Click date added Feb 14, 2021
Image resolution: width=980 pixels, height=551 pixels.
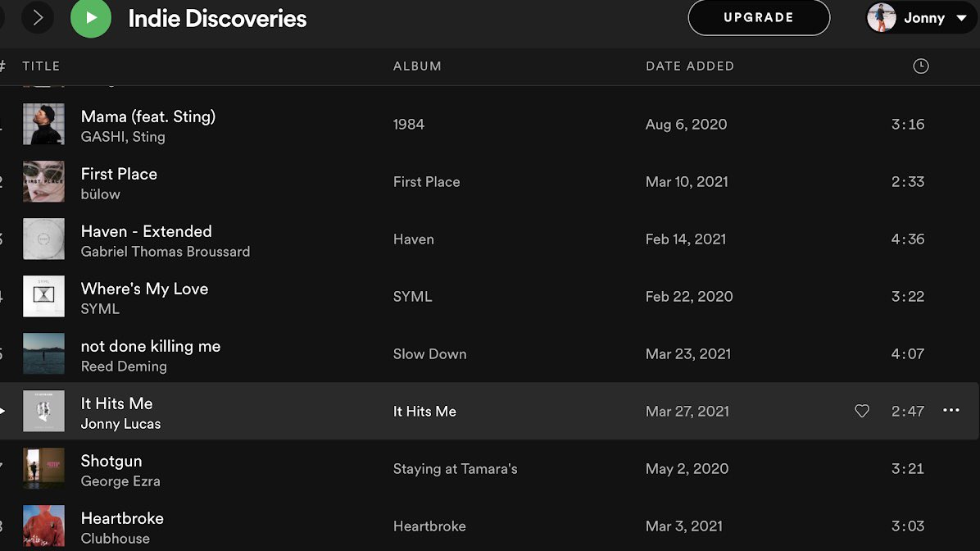[686, 239]
